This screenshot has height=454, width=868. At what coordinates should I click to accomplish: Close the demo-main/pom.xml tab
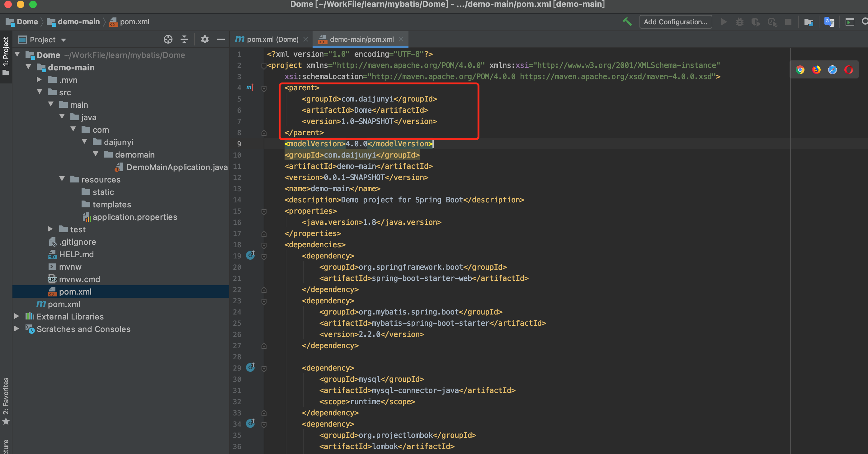(x=401, y=40)
